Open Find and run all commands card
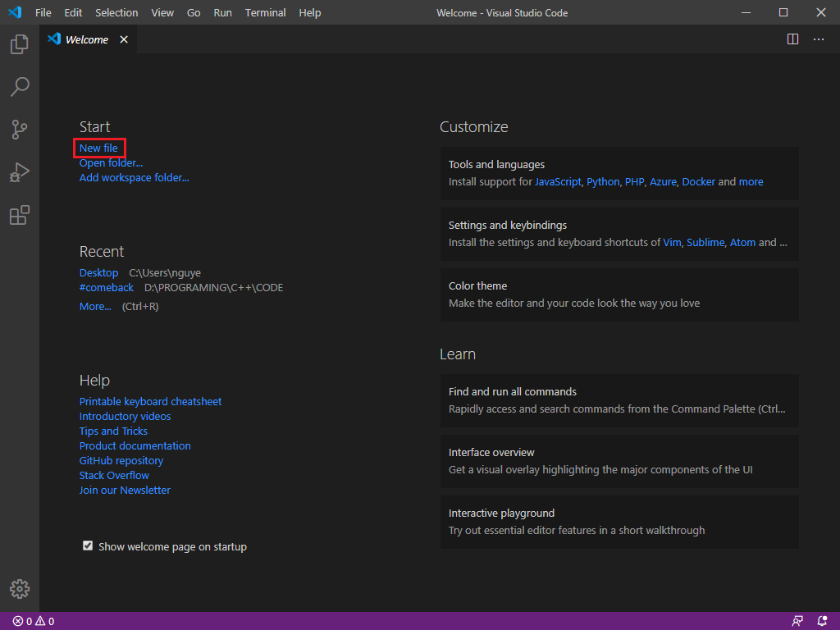 [x=619, y=400]
